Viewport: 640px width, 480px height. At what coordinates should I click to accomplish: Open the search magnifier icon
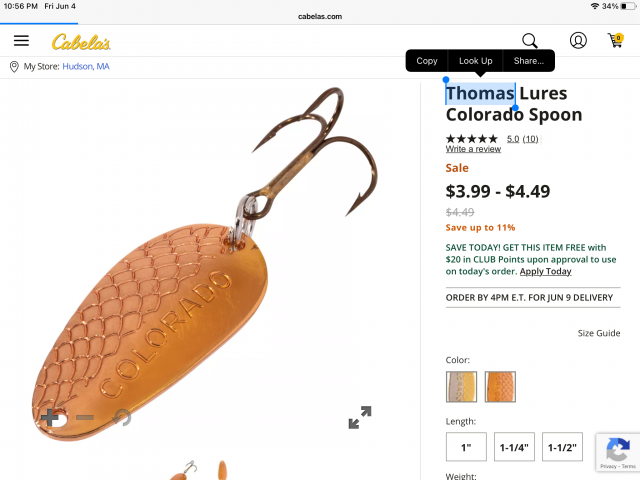pyautogui.click(x=530, y=41)
